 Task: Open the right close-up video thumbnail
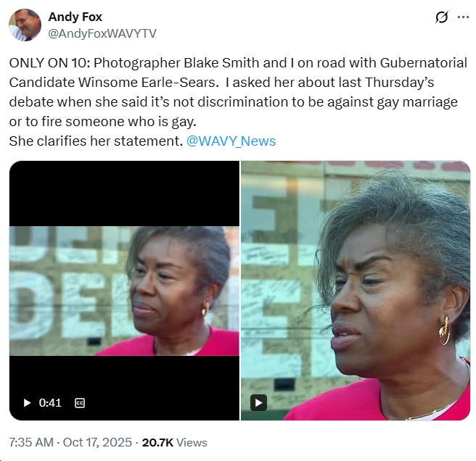click(356, 291)
